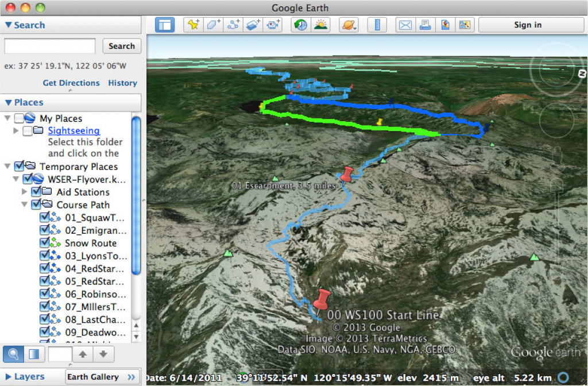Show historical imagery clock icon
Image resolution: width=588 pixels, height=386 pixels.
pos(300,25)
